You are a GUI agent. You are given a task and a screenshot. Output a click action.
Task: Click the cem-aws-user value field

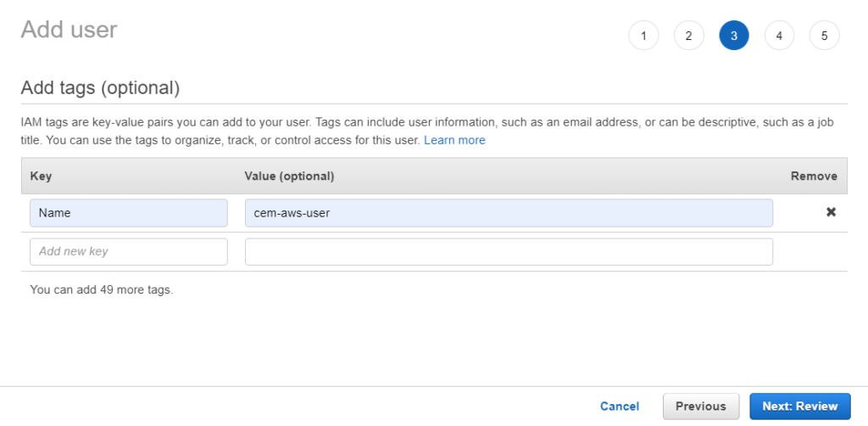(509, 213)
